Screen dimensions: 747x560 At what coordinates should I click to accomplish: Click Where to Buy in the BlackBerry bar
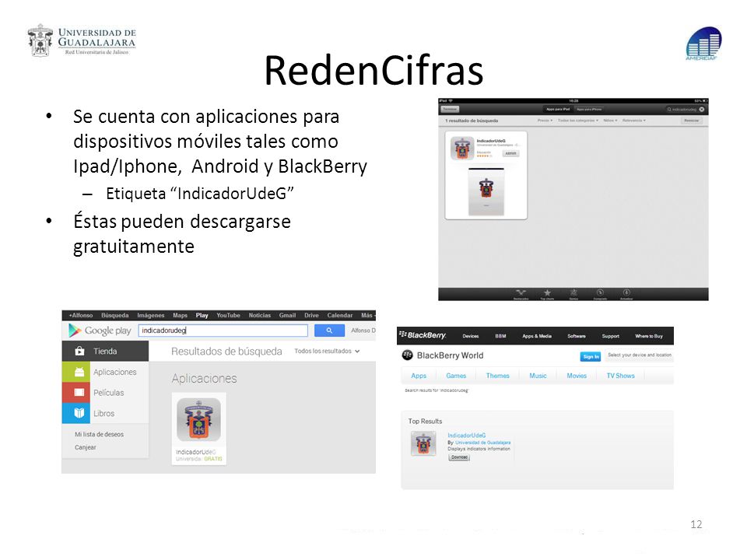point(648,336)
